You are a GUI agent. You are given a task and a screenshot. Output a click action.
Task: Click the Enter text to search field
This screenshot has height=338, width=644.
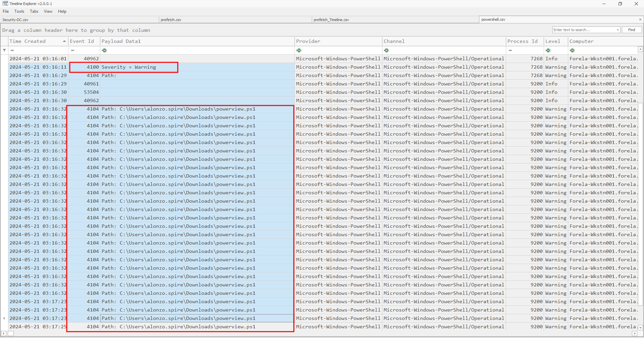click(584, 30)
